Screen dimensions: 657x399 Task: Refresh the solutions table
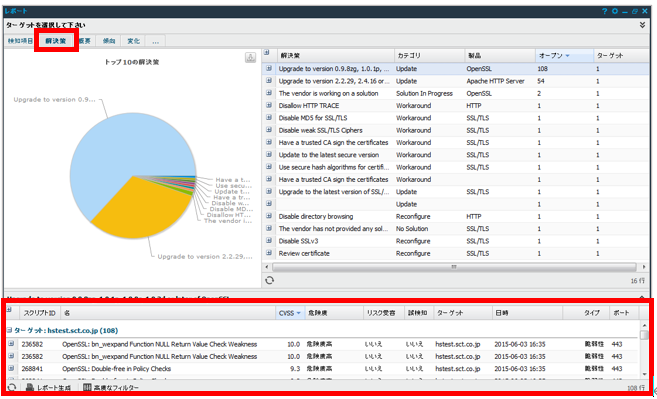[x=269, y=280]
